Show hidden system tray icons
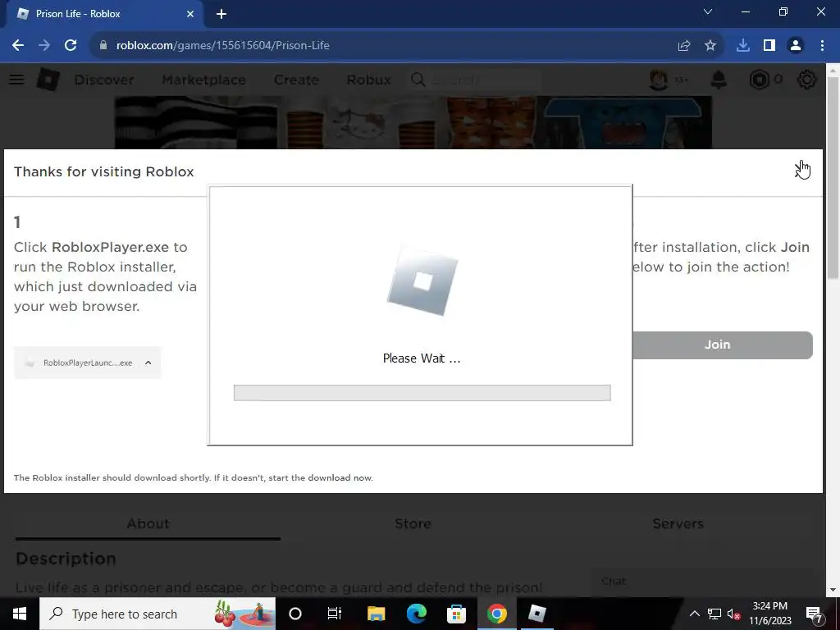Viewport: 840px width, 630px height. click(694, 614)
